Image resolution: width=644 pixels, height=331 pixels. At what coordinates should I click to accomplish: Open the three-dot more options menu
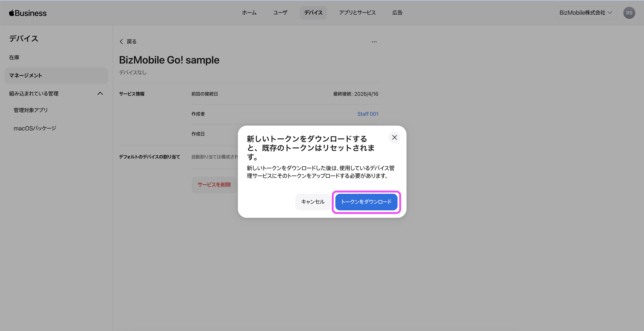pos(374,42)
